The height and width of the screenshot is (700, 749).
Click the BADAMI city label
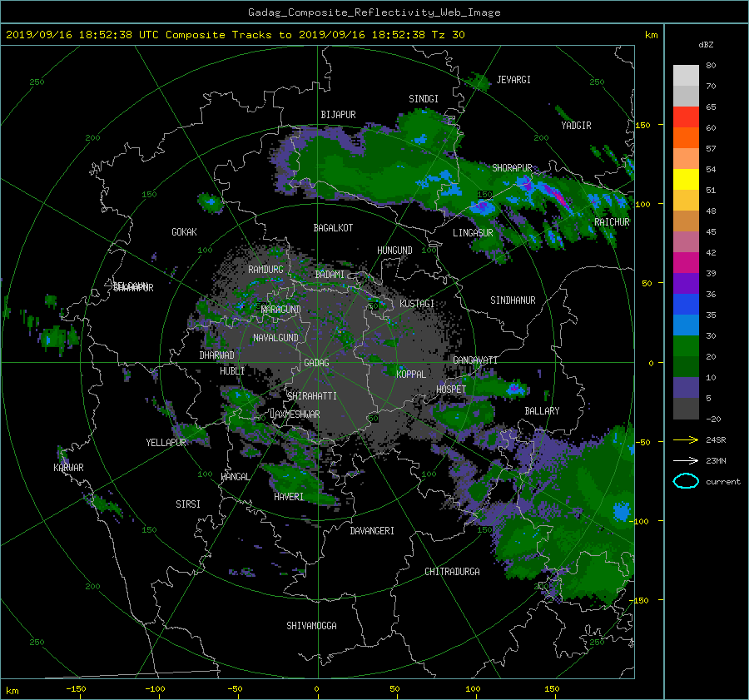coord(330,275)
